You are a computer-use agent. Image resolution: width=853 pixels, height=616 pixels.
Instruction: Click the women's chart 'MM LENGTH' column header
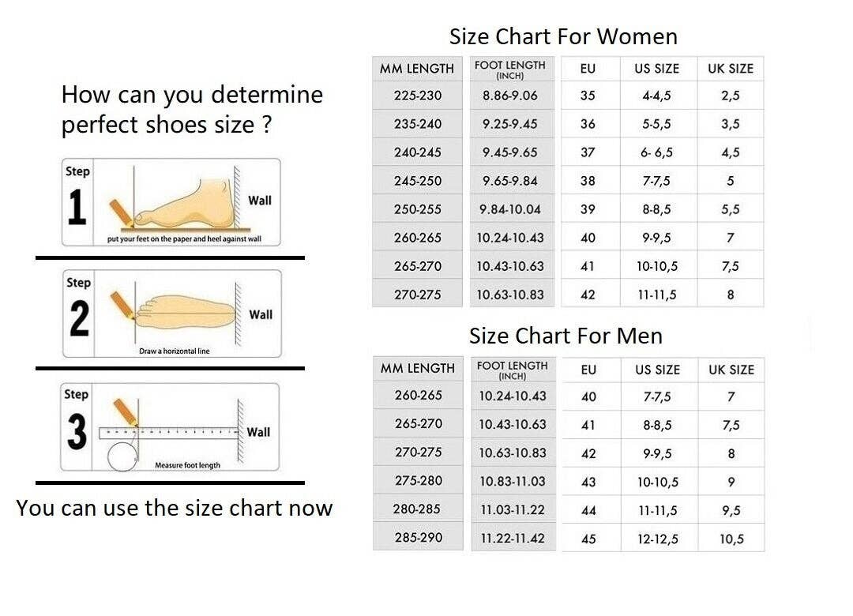click(417, 69)
